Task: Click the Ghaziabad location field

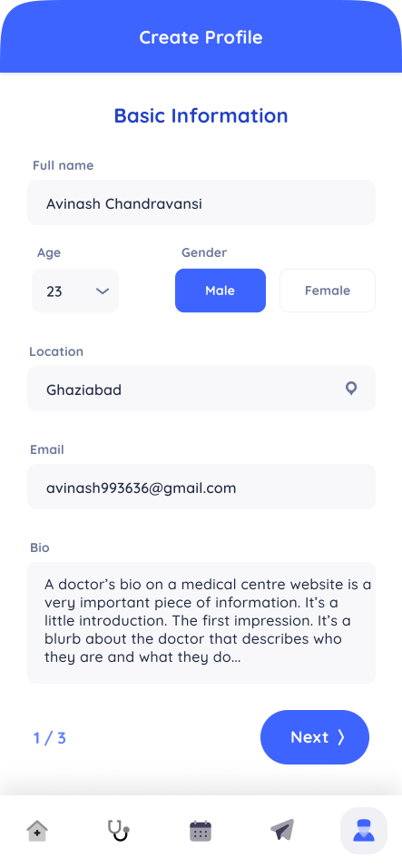Action: click(201, 389)
